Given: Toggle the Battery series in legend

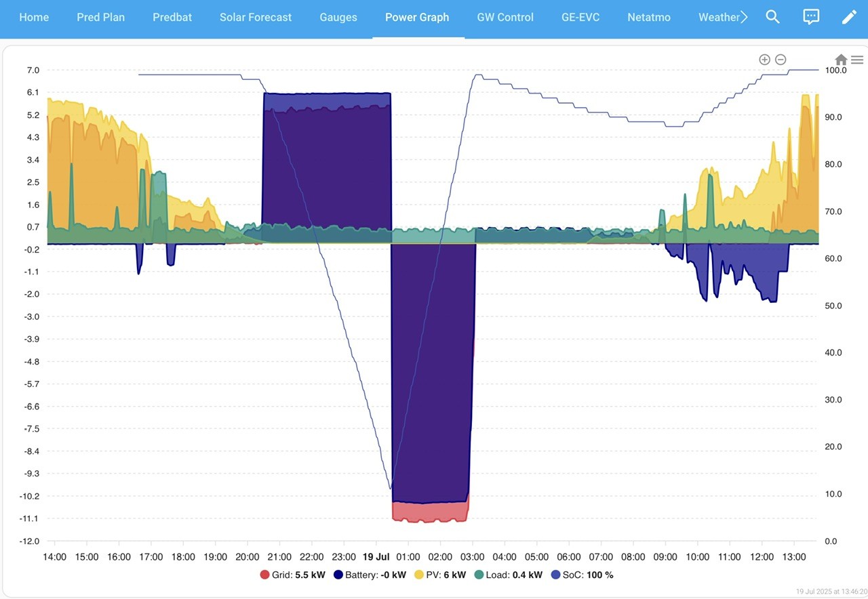Looking at the screenshot, I should (x=370, y=575).
